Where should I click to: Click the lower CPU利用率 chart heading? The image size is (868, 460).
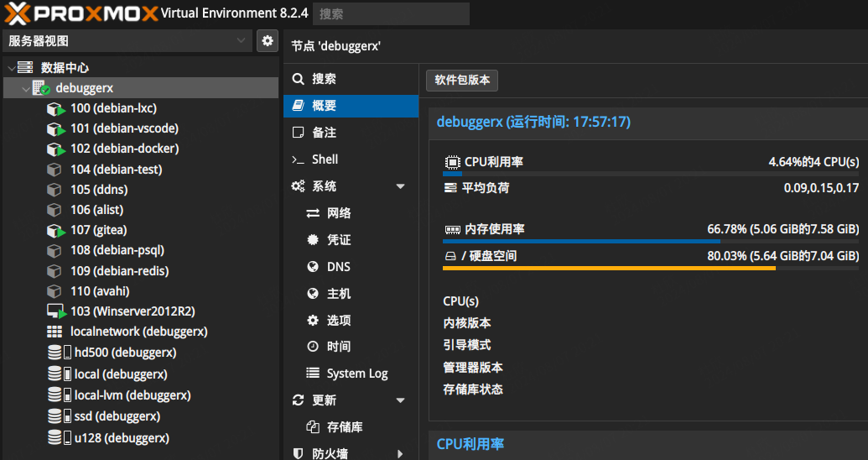(470, 445)
